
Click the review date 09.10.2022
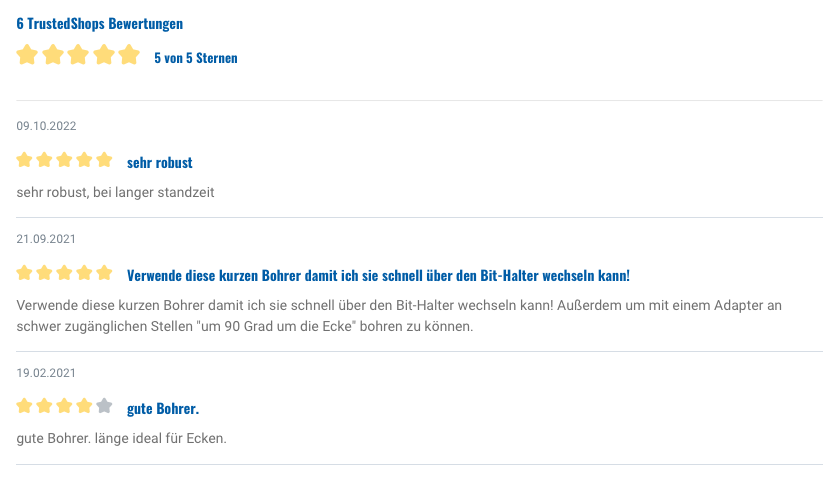[47, 126]
